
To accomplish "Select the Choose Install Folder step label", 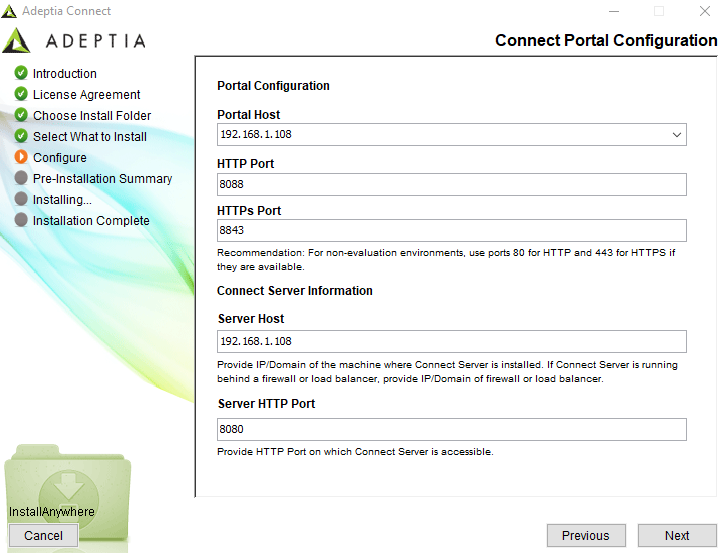I will [x=92, y=116].
